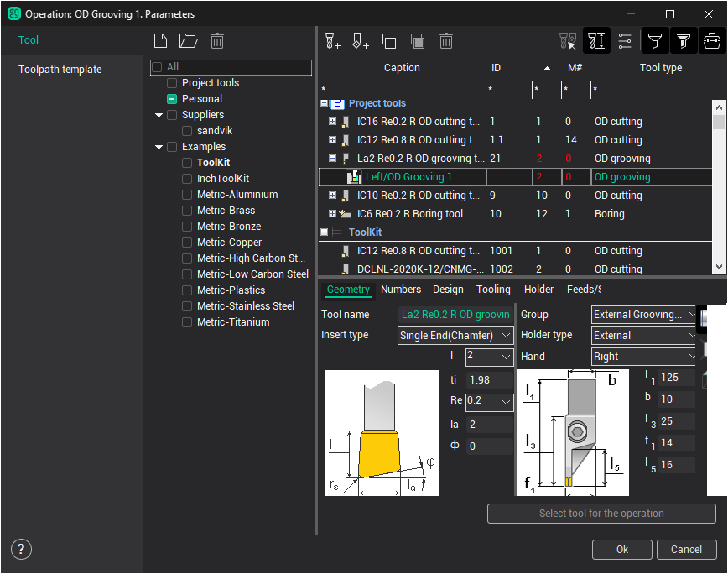Enable the Project tools checkbox

click(172, 83)
